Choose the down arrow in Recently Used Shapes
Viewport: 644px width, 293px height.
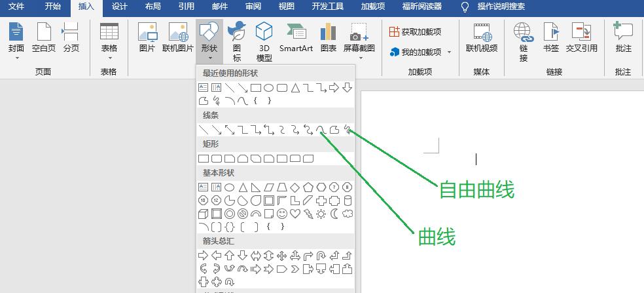point(348,88)
